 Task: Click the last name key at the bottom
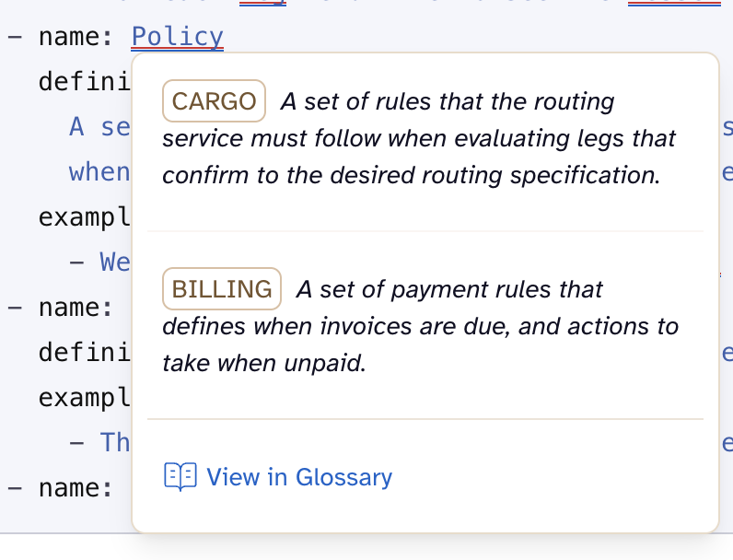pyautogui.click(x=76, y=487)
